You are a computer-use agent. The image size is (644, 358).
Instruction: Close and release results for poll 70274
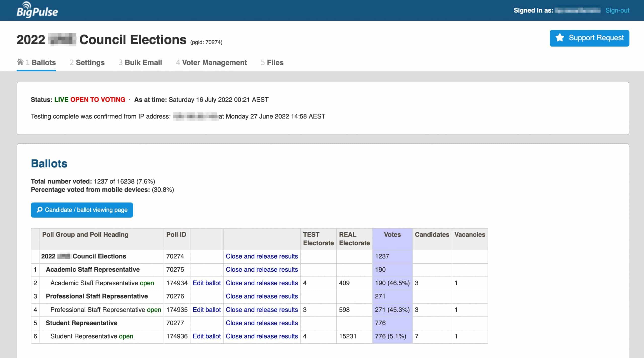262,256
